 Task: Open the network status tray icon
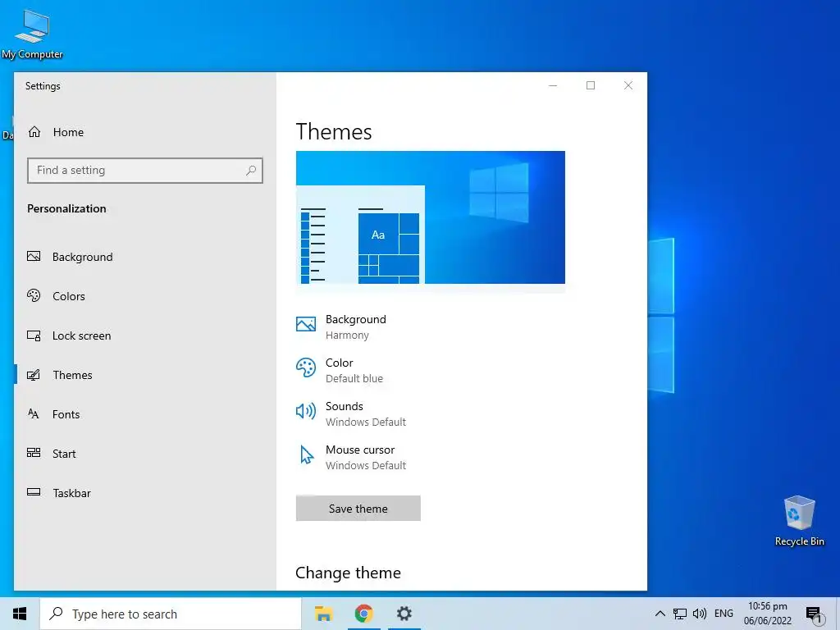pyautogui.click(x=680, y=614)
